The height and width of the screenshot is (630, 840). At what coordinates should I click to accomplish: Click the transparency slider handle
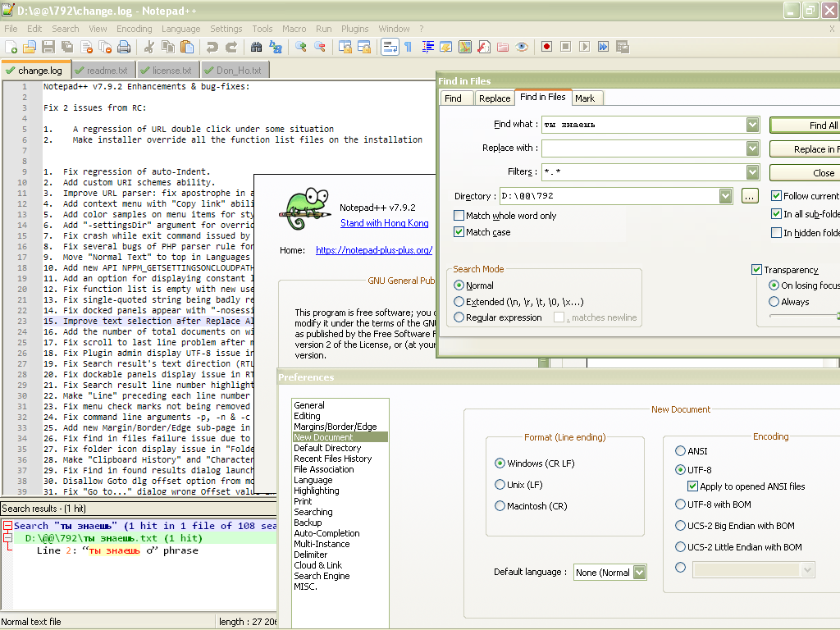838,316
